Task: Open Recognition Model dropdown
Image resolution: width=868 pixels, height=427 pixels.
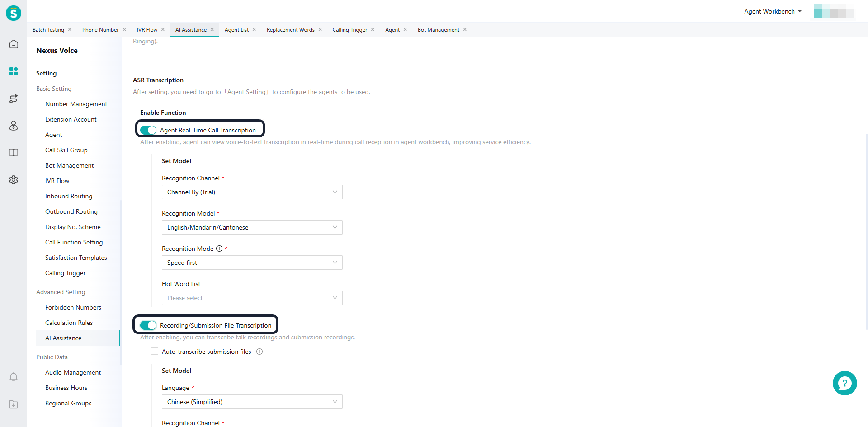Action: tap(252, 227)
